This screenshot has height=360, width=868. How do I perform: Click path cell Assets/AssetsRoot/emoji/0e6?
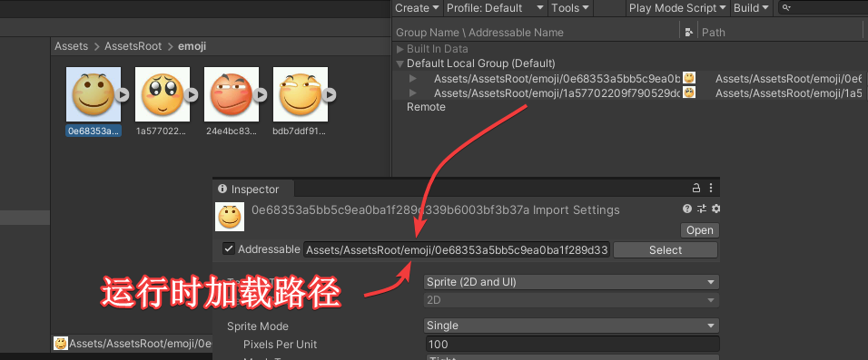point(789,78)
